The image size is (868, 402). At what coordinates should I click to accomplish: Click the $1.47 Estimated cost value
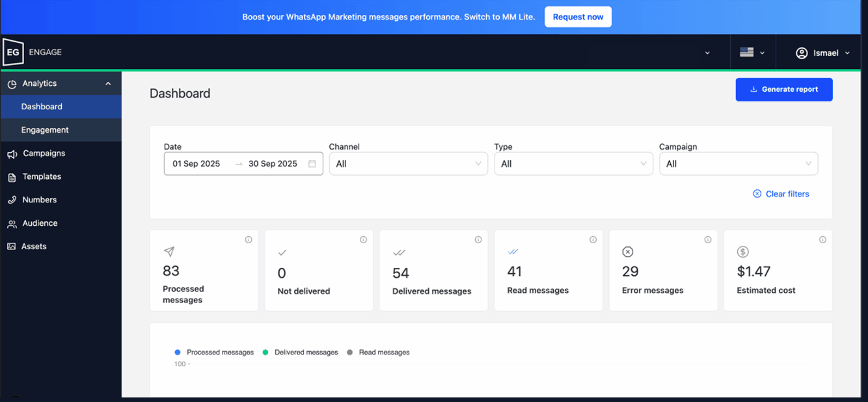point(753,271)
